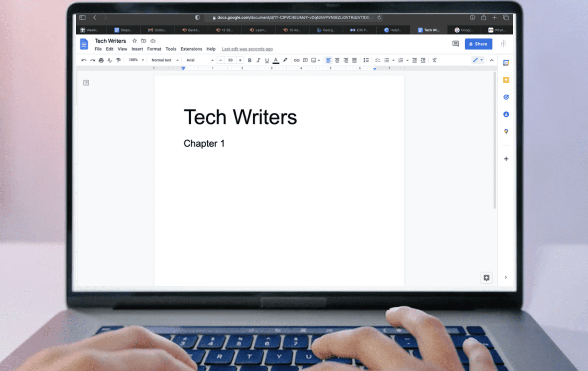Open the Help menu
This screenshot has width=588, height=371.
(211, 49)
